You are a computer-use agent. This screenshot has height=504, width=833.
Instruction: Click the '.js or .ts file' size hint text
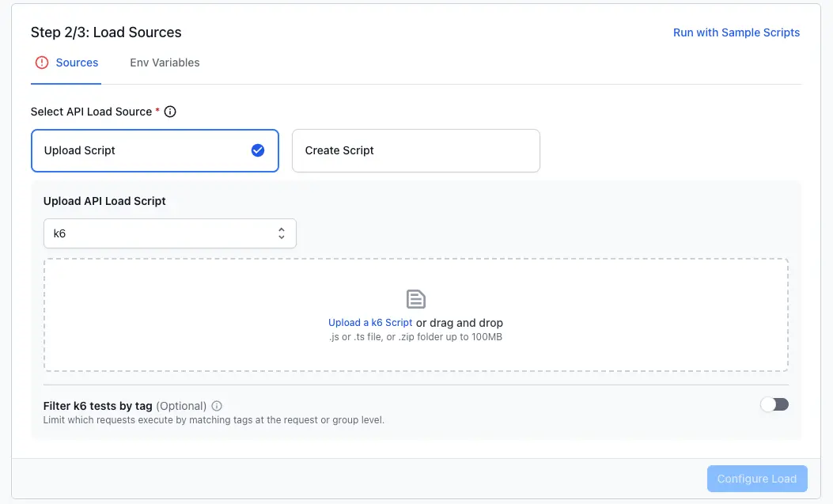click(415, 337)
